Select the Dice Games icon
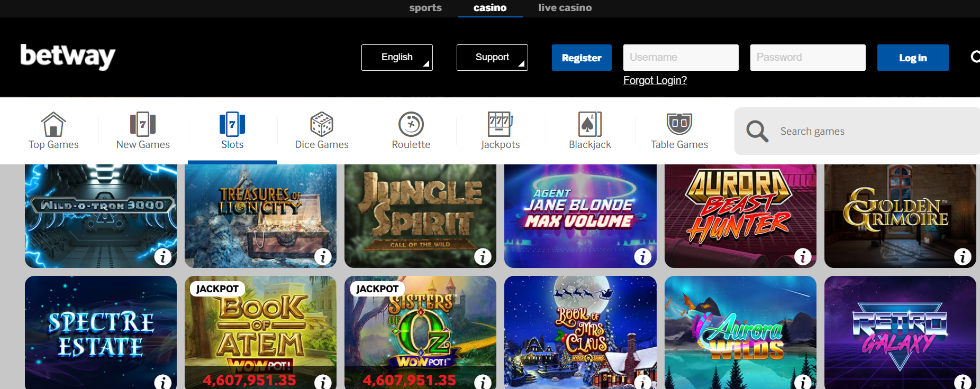The height and width of the screenshot is (389, 980). click(322, 125)
